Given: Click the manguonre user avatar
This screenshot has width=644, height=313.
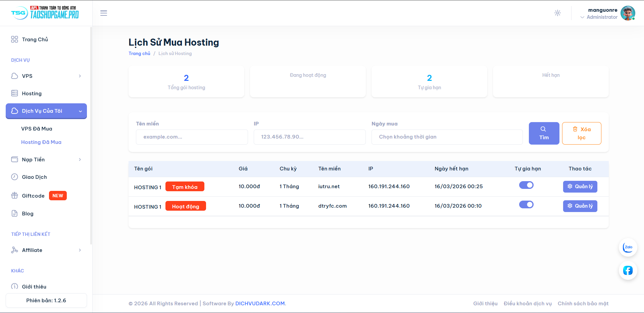Looking at the screenshot, I should [627, 13].
